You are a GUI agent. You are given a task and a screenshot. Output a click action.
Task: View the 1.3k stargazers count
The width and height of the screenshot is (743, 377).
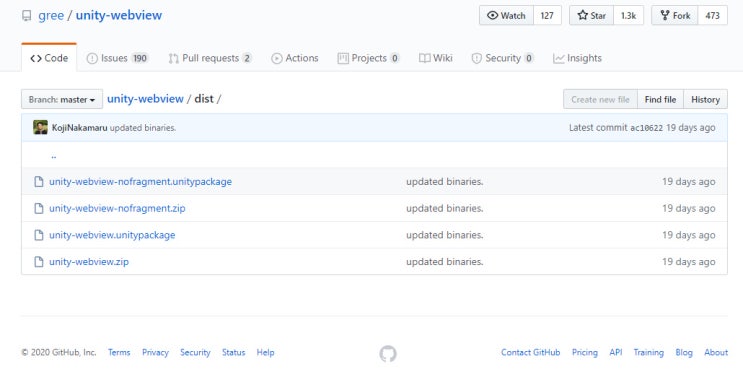click(629, 16)
